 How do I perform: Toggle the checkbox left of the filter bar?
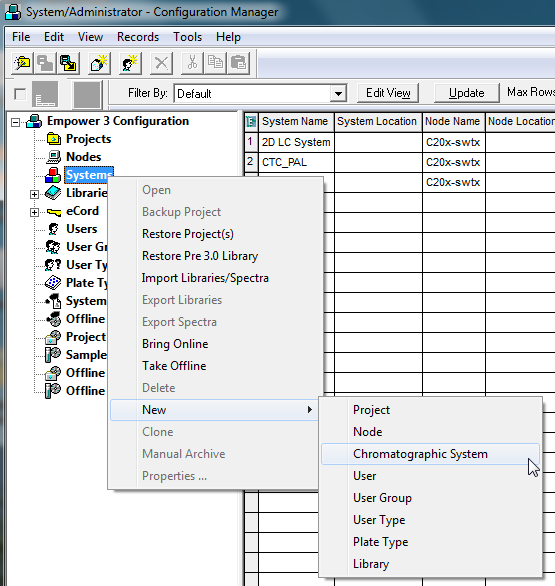coord(20,94)
